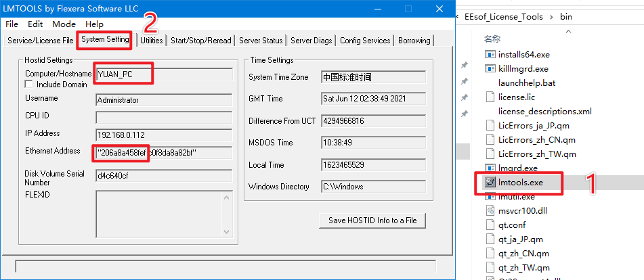Click the FLEXID scrollbar down arrow
The height and width of the screenshot is (280, 644).
(x=227, y=231)
